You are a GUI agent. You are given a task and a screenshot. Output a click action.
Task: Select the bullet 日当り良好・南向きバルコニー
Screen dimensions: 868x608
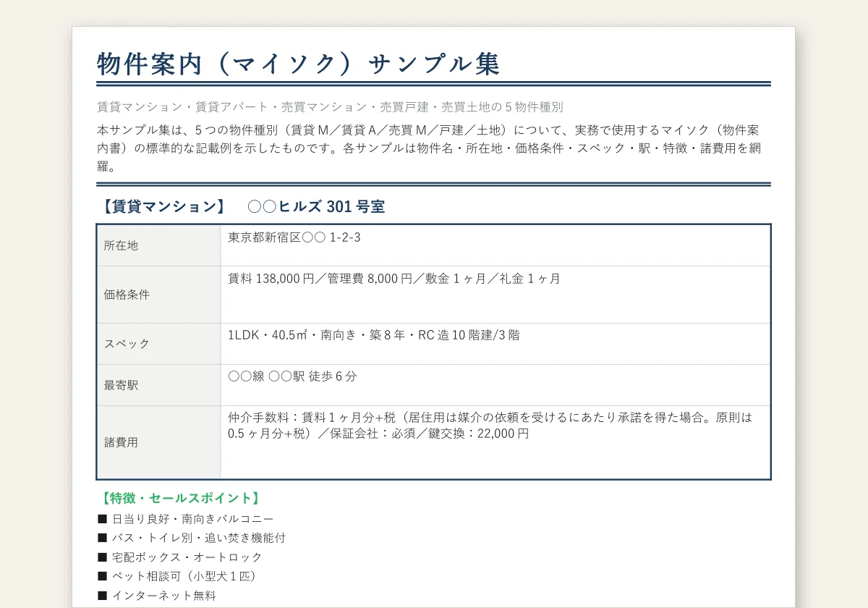coord(185,519)
